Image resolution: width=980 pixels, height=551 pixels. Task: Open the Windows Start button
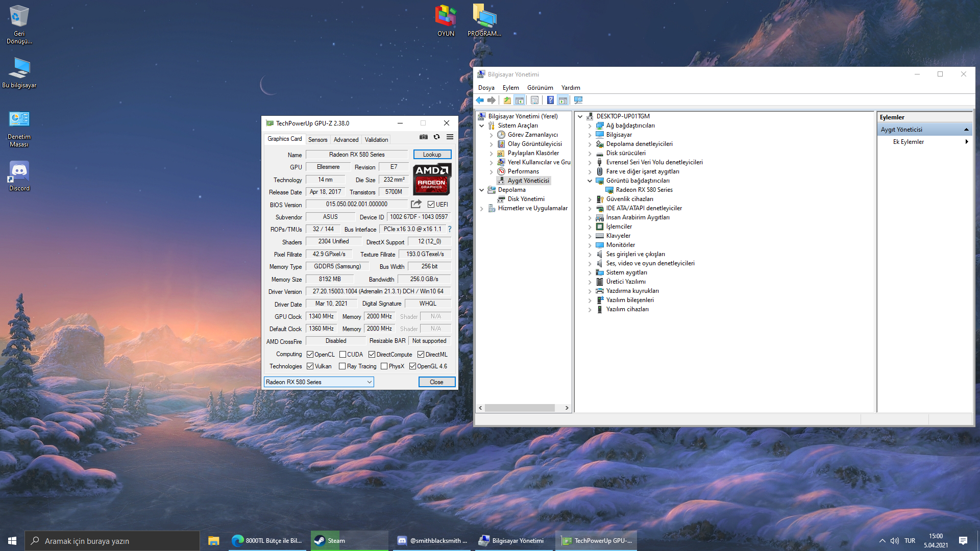tap(12, 541)
